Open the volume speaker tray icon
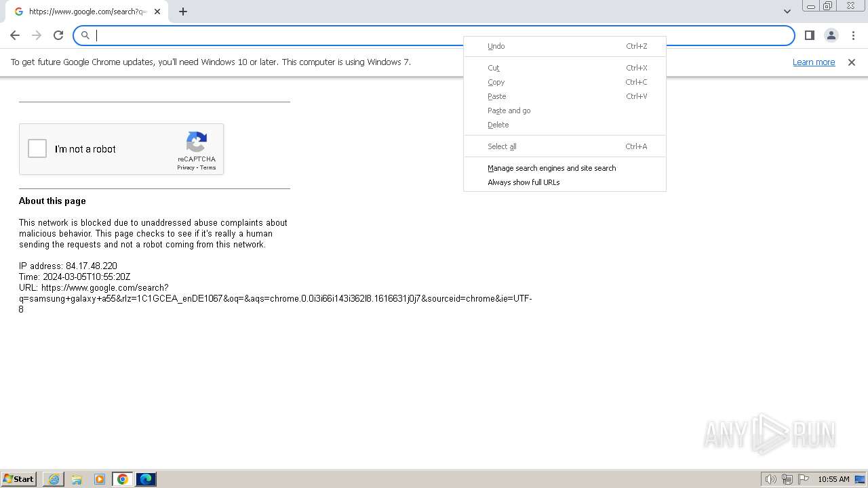This screenshot has width=868, height=488. coord(770,479)
